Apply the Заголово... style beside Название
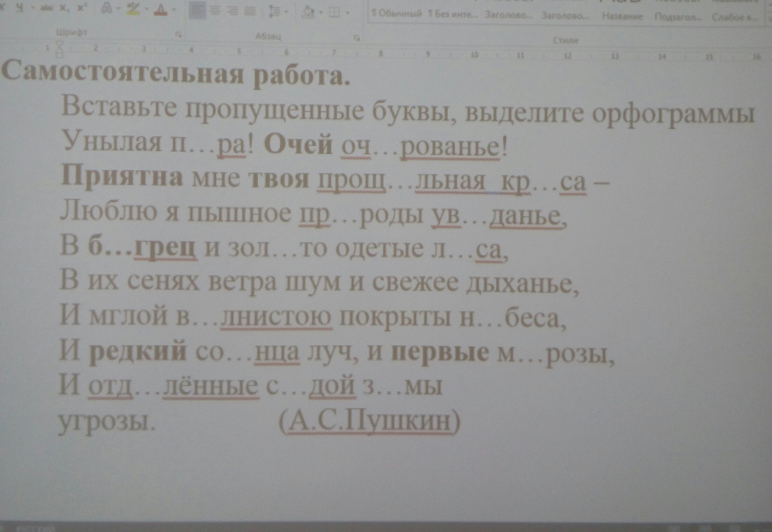 coord(565,15)
